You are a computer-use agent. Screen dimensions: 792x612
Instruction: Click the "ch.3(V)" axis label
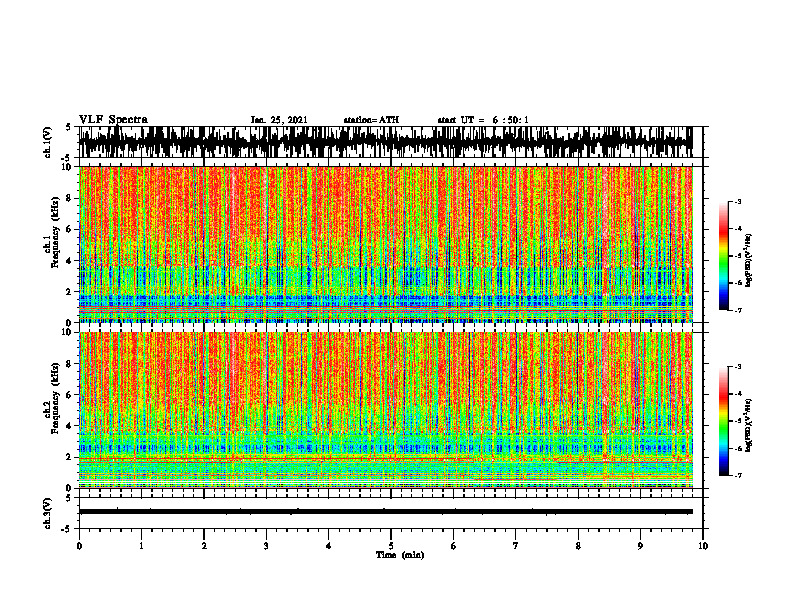[48, 513]
